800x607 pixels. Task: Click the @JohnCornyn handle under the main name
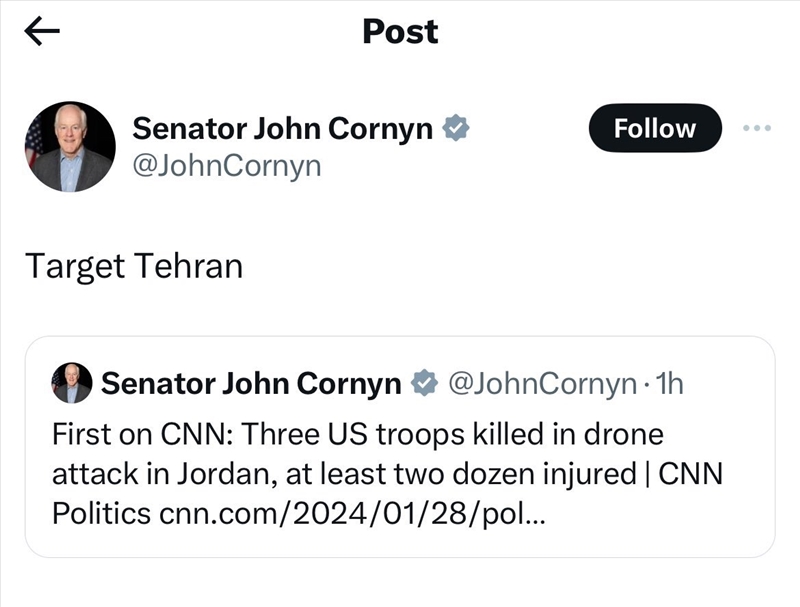227,165
